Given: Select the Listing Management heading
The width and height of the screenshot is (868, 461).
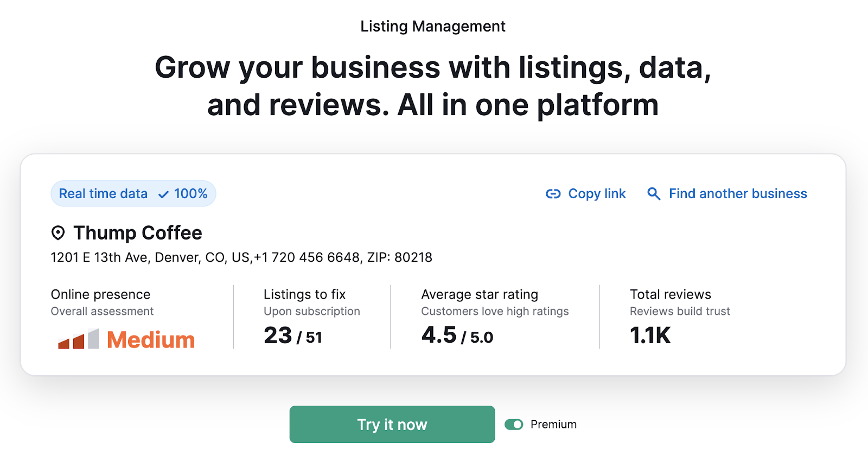Looking at the screenshot, I should (x=433, y=26).
